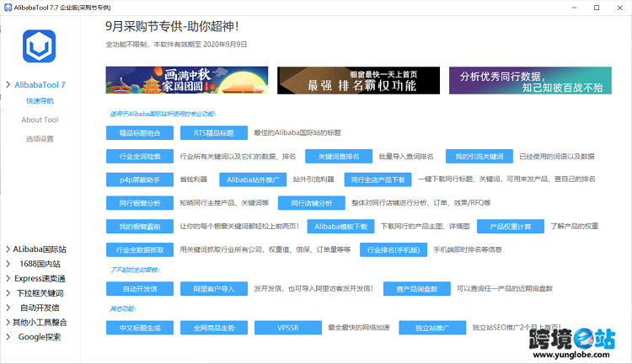
Task: Open Express速卖通 in the sidebar
Action: pos(40,278)
